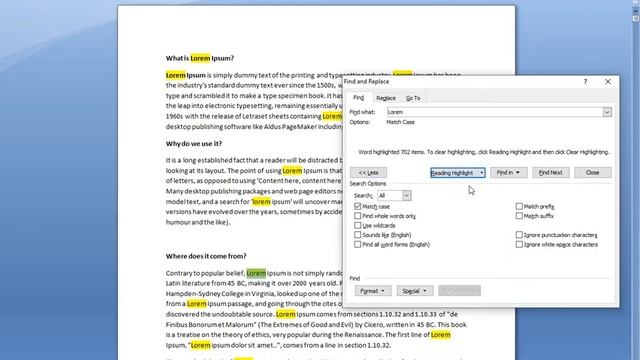Viewport: 640px width, 360px height.
Task: Check the Match suffix option
Action: tap(519, 216)
